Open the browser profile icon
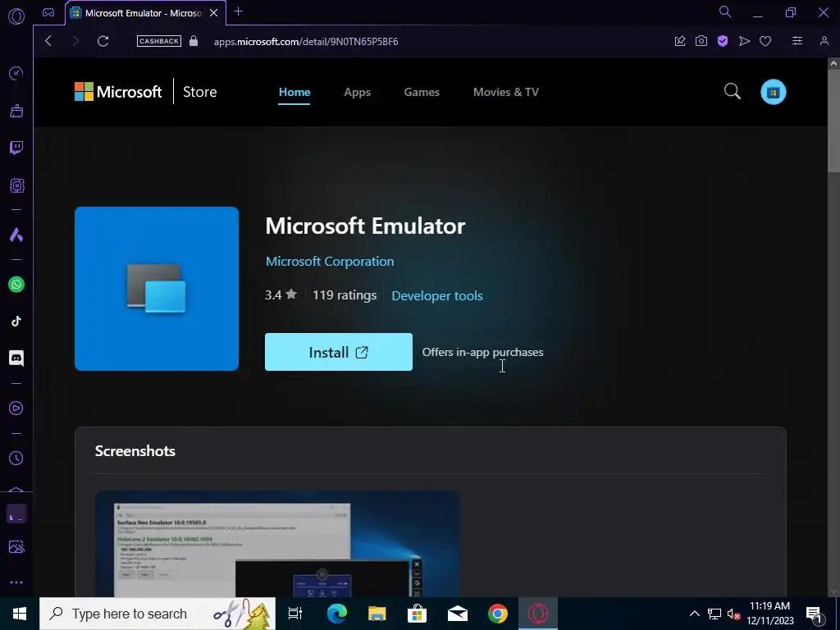Viewport: 840px width, 630px height. pyautogui.click(x=824, y=41)
